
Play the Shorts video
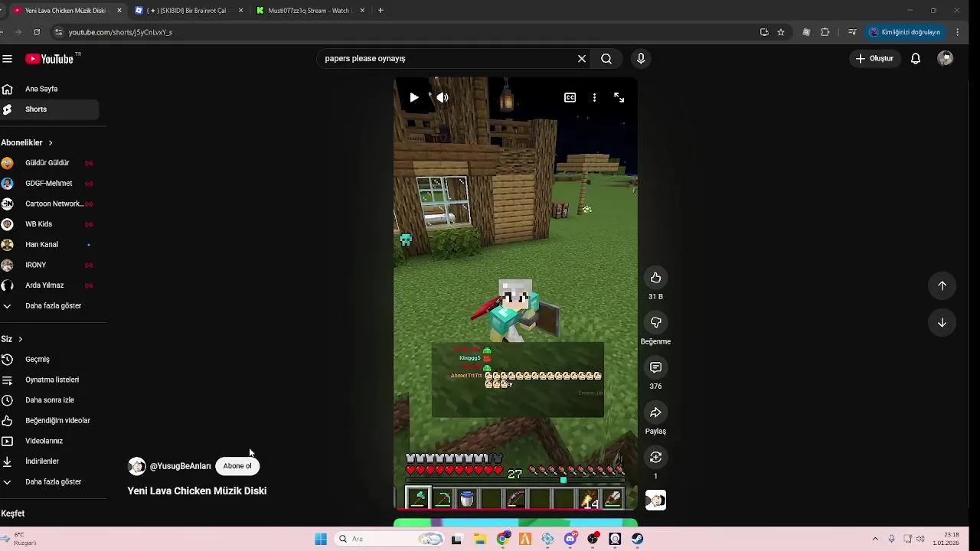pos(414,98)
